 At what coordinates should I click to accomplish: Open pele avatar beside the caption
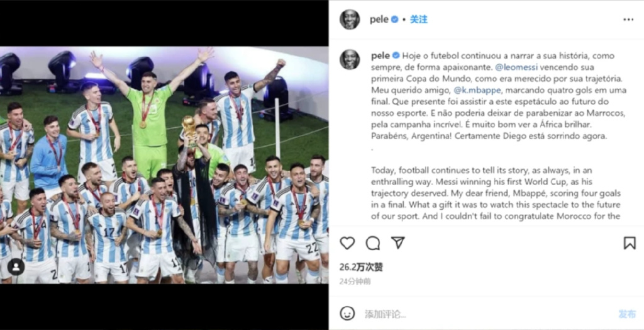point(350,60)
